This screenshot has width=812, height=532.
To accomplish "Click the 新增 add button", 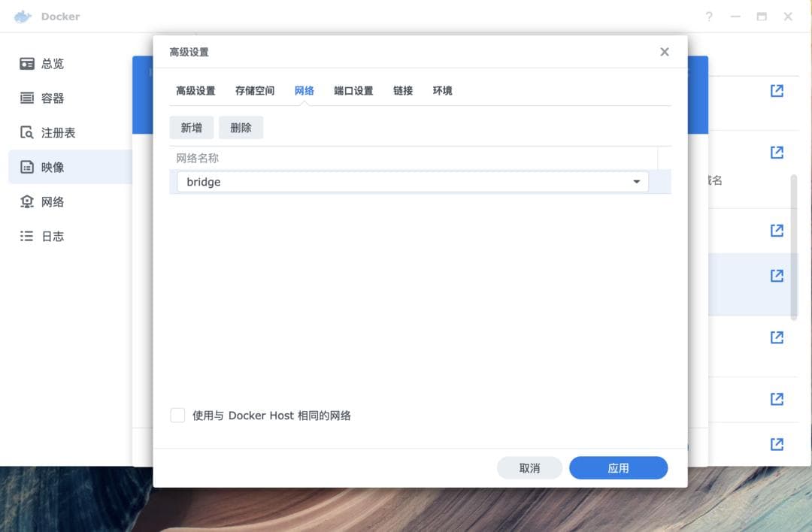I will tap(192, 128).
